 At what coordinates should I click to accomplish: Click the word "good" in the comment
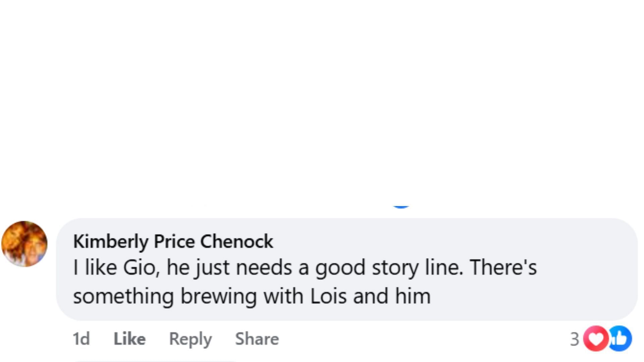pos(340,268)
